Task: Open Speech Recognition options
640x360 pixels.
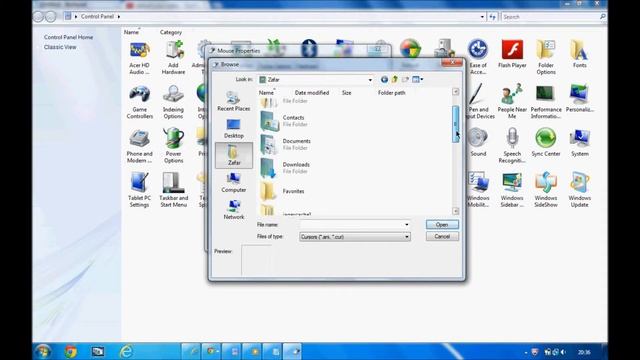Action: 512,146
